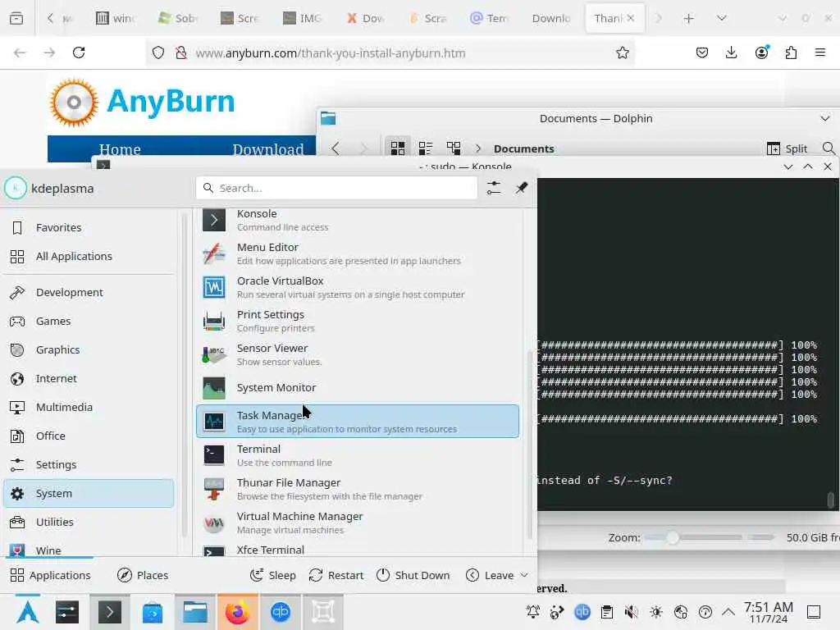This screenshot has height=630, width=840.
Task: Open Office category
Action: point(89,436)
